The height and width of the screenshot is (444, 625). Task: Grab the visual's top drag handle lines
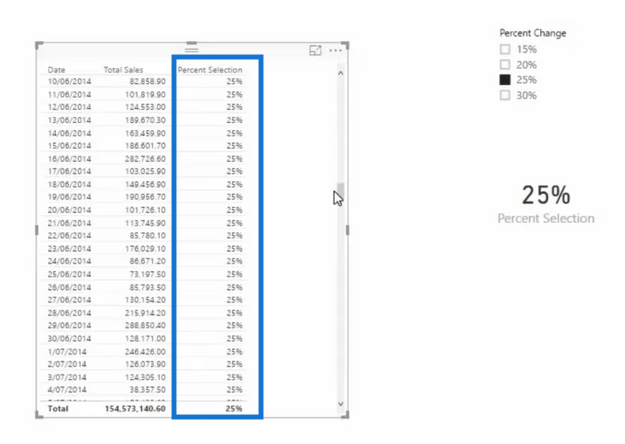192,49
